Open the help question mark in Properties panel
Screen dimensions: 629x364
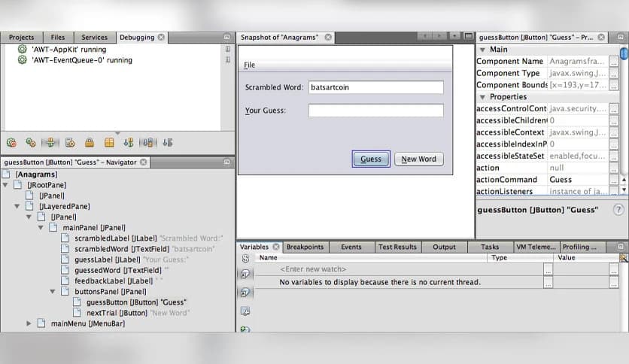618,210
